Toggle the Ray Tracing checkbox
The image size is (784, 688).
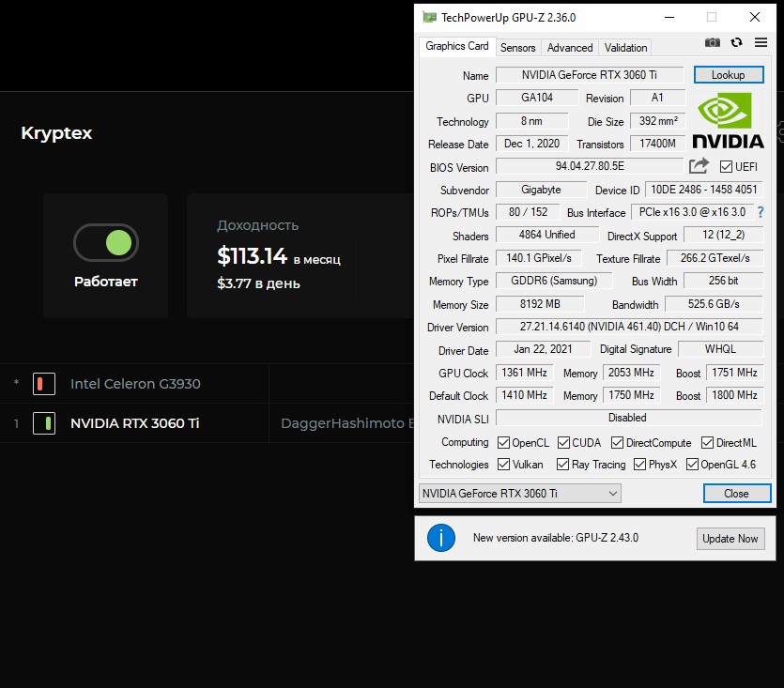point(563,465)
